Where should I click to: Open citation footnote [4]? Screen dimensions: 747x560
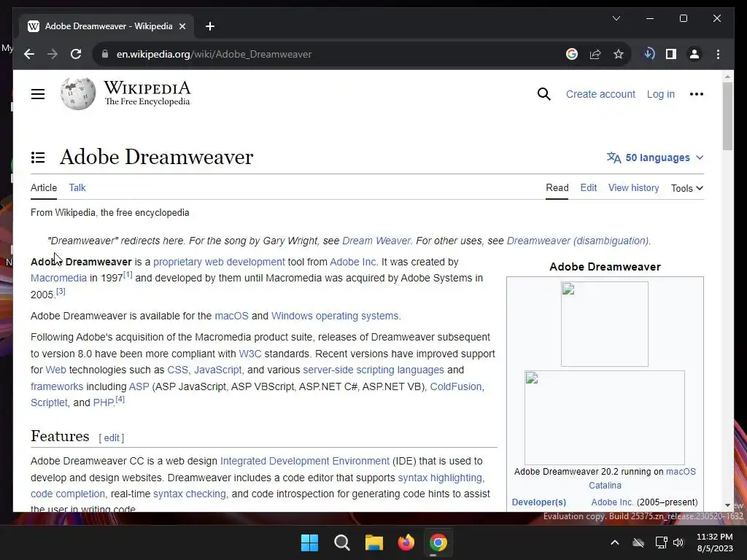point(120,400)
